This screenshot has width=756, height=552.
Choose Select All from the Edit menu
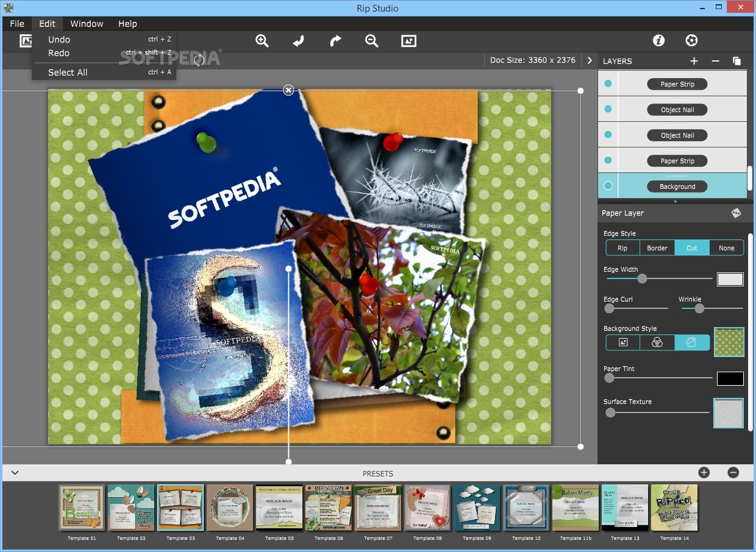tap(104, 73)
